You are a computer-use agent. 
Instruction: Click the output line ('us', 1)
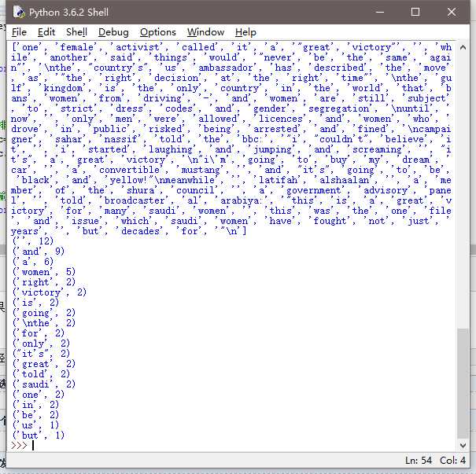35,425
